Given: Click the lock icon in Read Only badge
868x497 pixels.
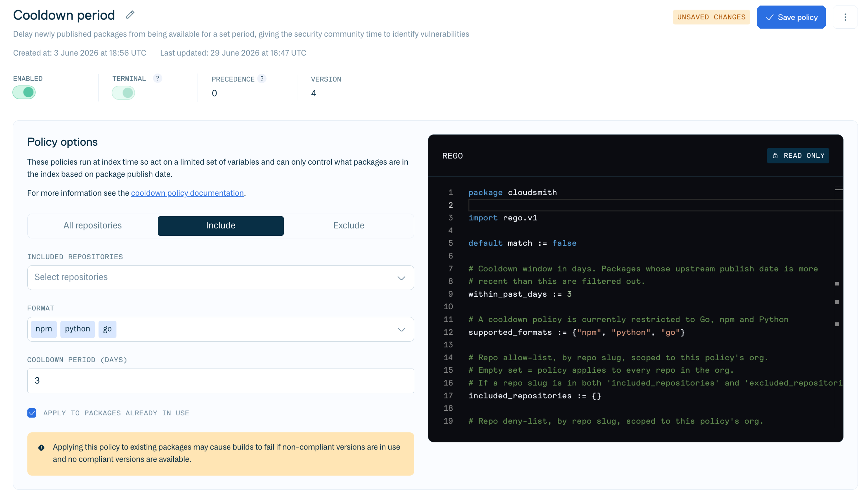Looking at the screenshot, I should pos(775,156).
